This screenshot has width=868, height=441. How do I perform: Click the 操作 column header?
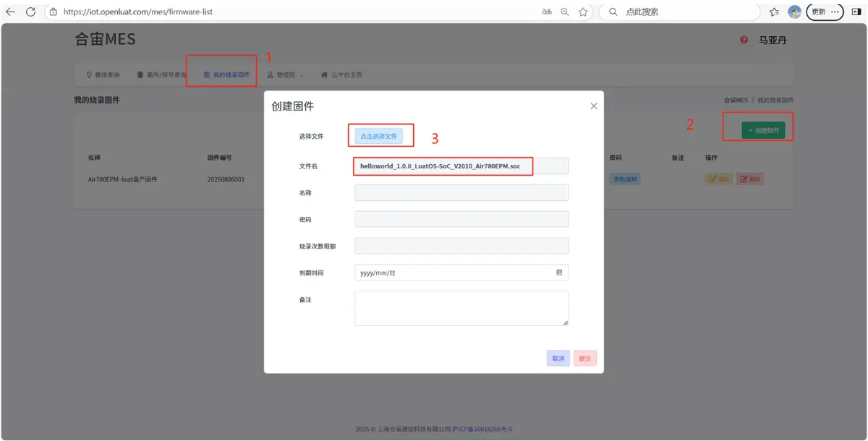[x=711, y=157]
